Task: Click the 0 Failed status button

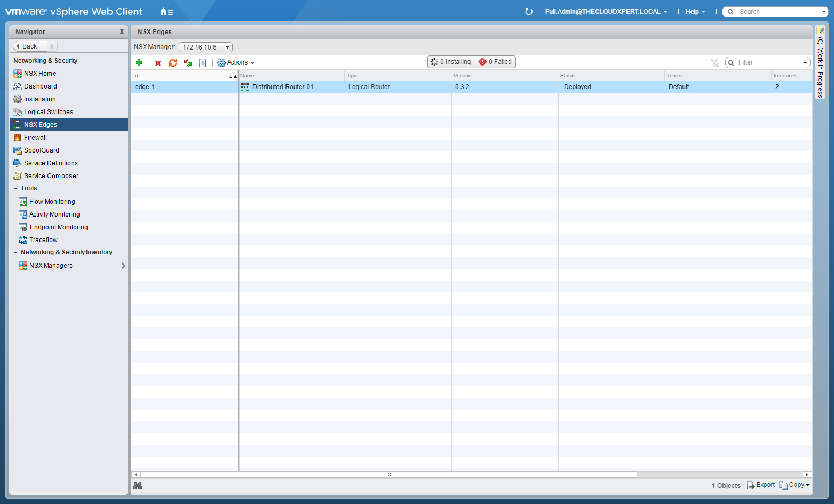Action: pos(496,62)
